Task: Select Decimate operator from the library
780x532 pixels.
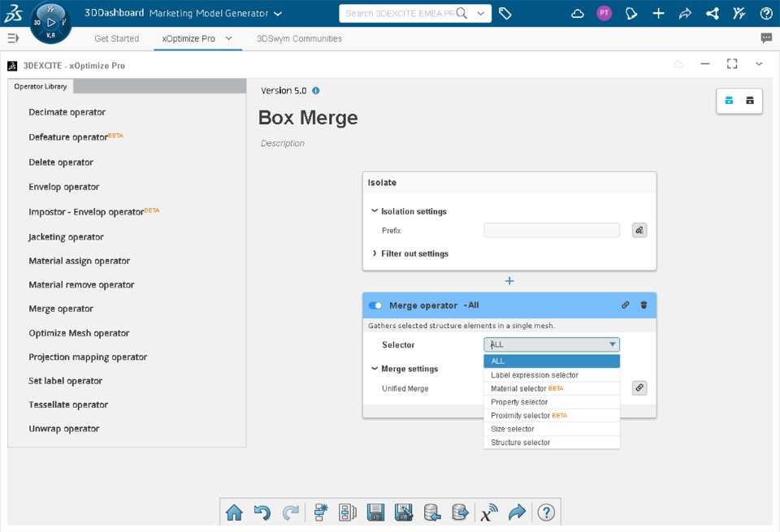Action: pyautogui.click(x=67, y=112)
